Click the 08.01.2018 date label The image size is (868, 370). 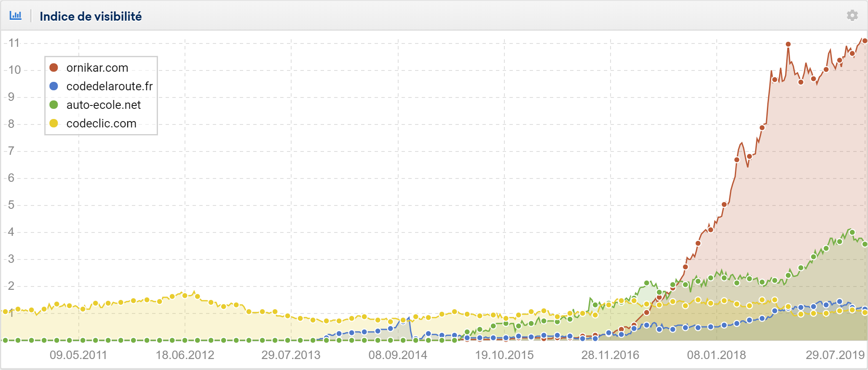click(x=716, y=355)
